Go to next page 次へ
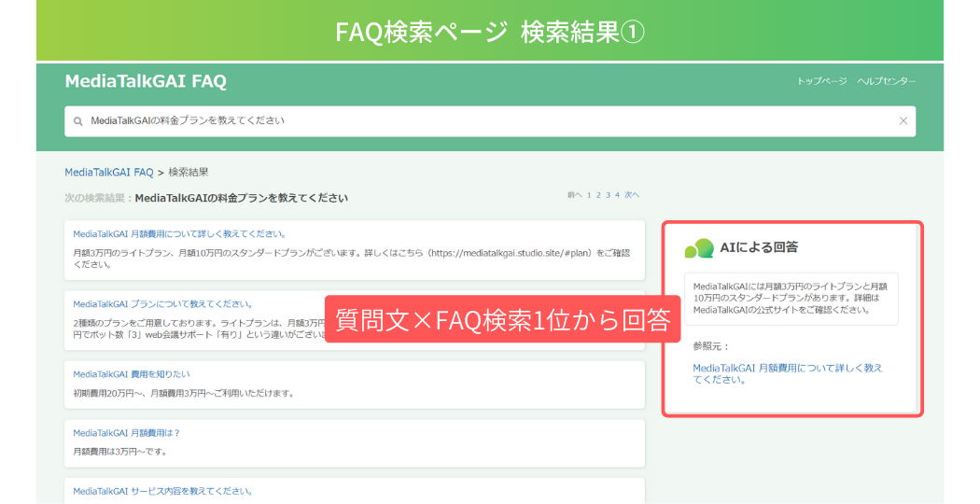980x504 pixels. 632,195
